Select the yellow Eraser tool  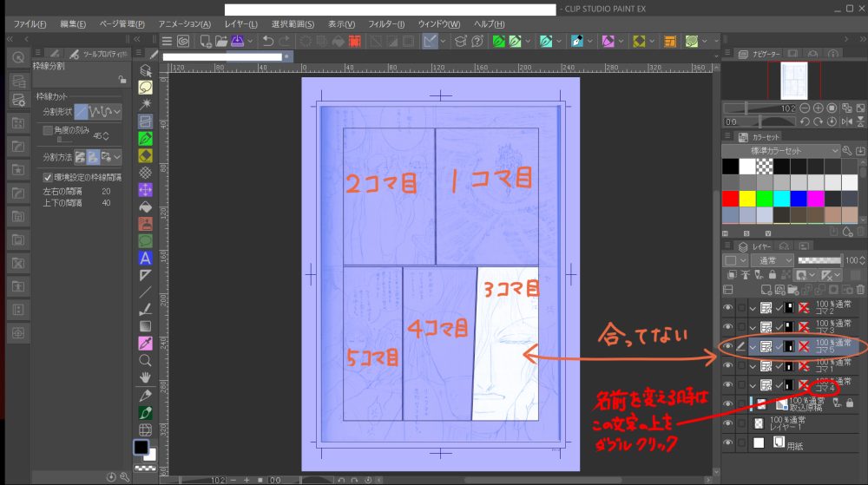[145, 156]
